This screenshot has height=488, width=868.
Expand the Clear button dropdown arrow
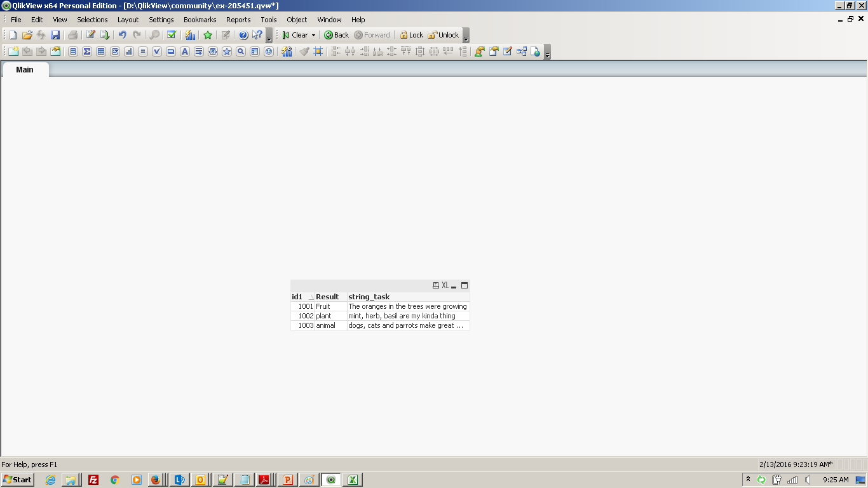pos(313,36)
